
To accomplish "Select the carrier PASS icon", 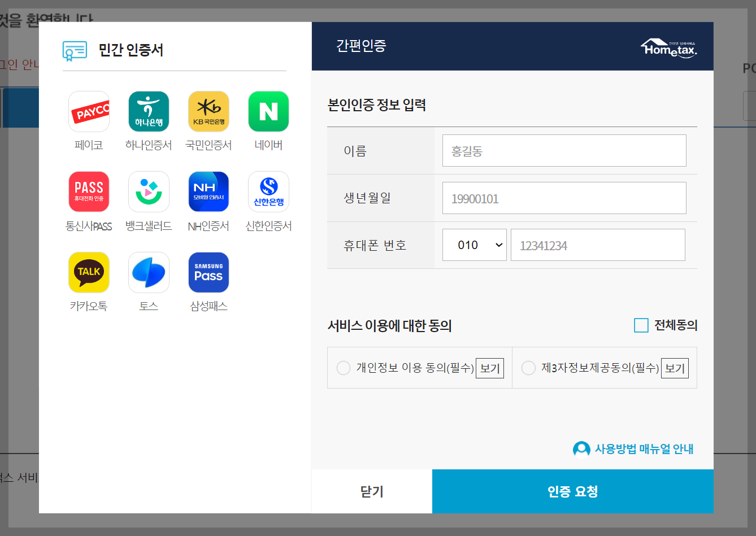I will pos(89,191).
